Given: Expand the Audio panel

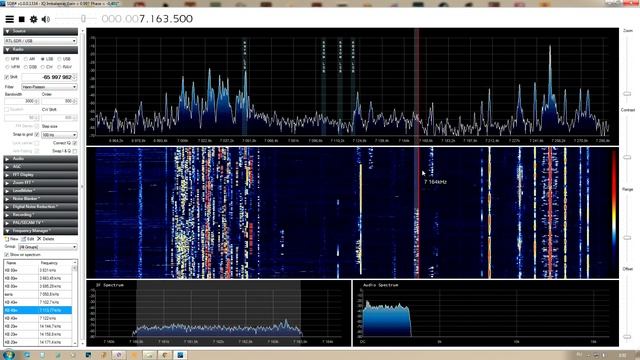Looking at the screenshot, I should pyautogui.click(x=40, y=159).
